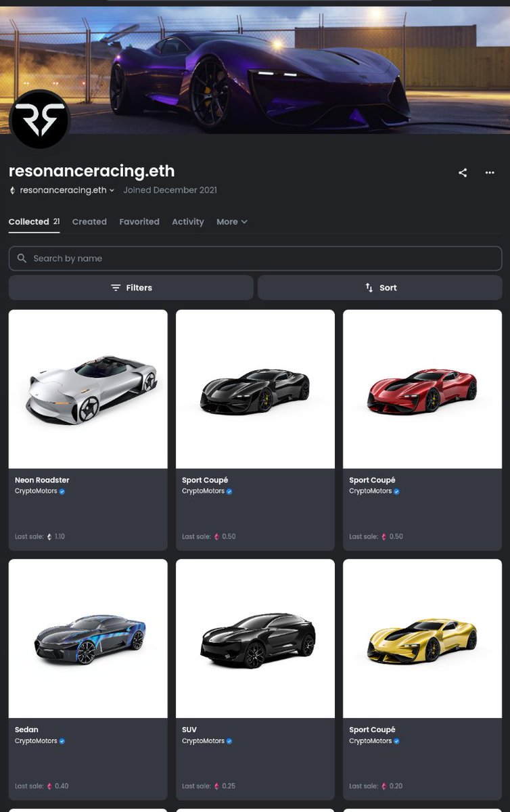
Task: Switch to the Activity tab
Action: coord(188,222)
